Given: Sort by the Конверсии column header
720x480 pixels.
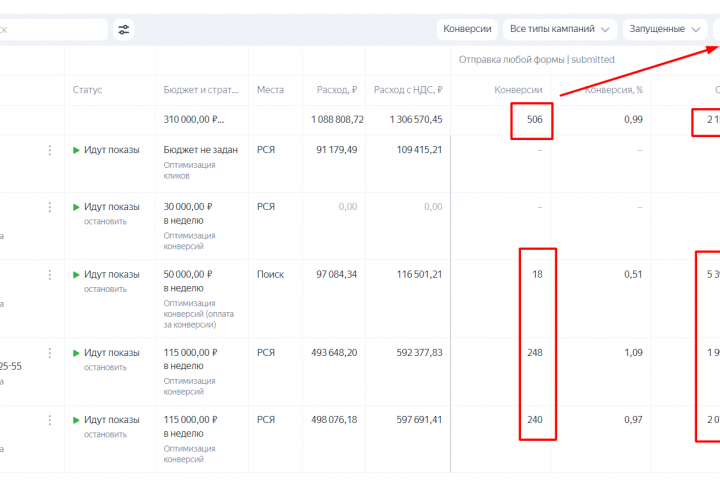Looking at the screenshot, I should [518, 90].
